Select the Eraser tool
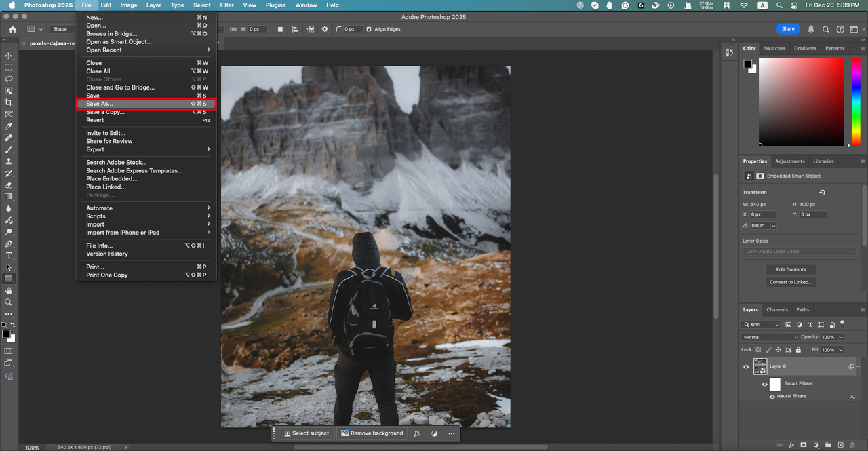The image size is (868, 451). (x=9, y=185)
